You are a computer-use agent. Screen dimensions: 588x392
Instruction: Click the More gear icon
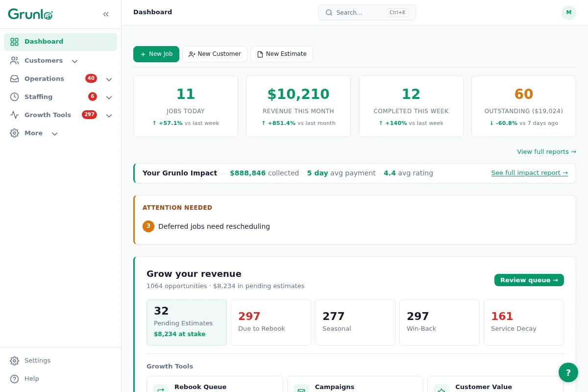(x=15, y=133)
